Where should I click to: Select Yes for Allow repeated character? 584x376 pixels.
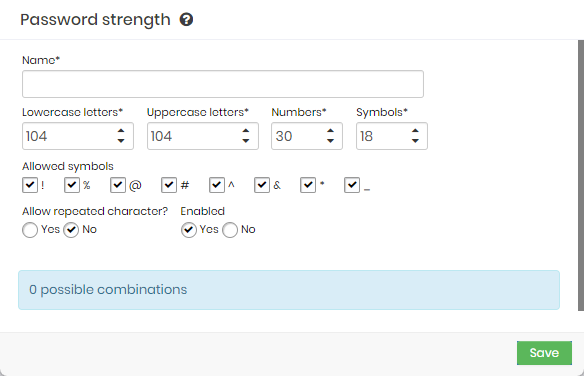(30, 230)
